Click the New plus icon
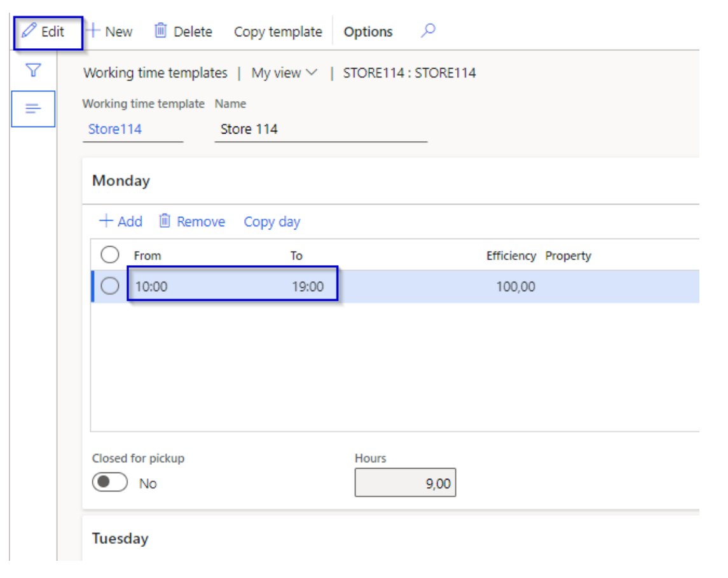The image size is (728, 578). pyautogui.click(x=94, y=31)
